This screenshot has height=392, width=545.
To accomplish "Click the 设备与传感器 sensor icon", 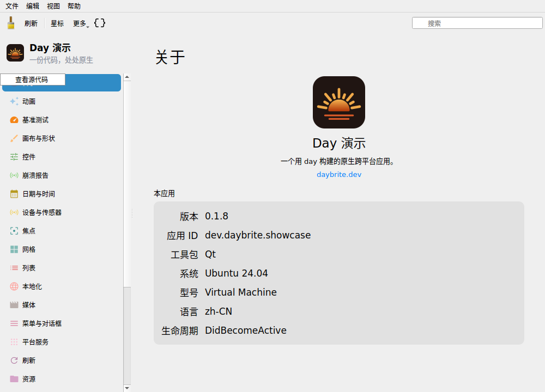I will [x=14, y=212].
